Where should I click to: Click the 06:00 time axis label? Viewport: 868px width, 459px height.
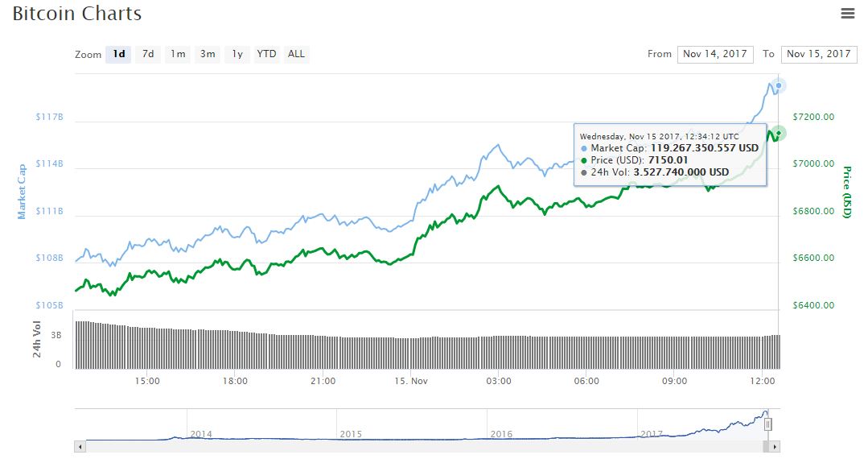click(x=586, y=381)
